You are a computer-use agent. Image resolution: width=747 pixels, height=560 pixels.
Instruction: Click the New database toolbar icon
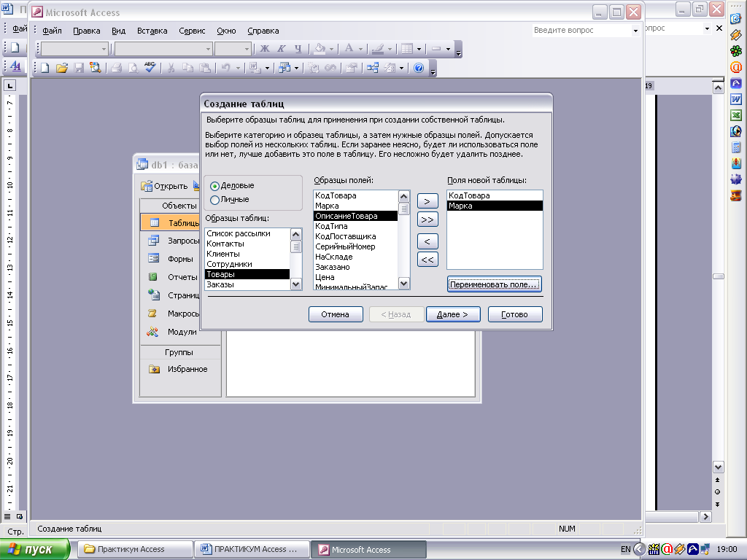click(x=44, y=68)
